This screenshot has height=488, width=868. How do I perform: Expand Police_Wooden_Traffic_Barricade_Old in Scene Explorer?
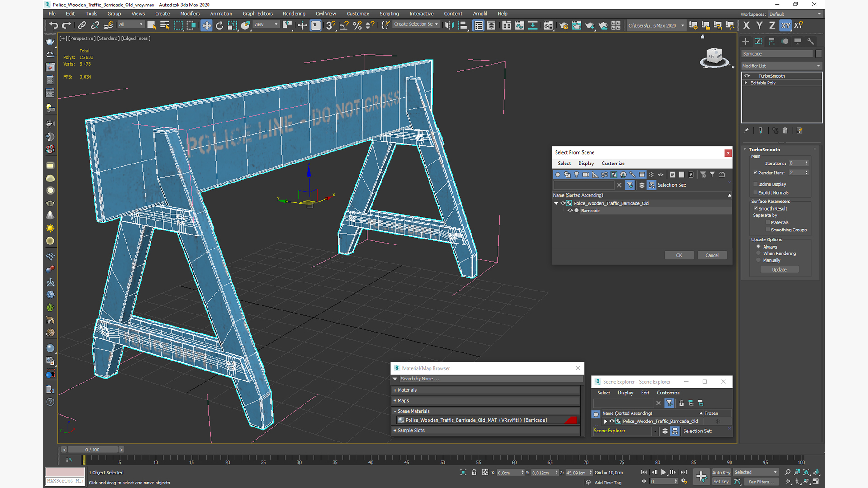pos(606,421)
